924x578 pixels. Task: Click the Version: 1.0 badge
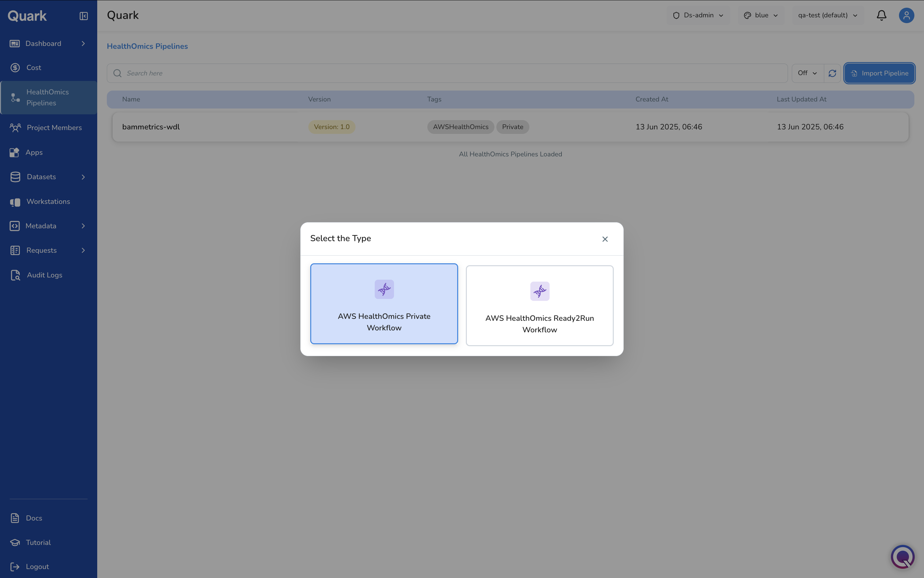(331, 127)
